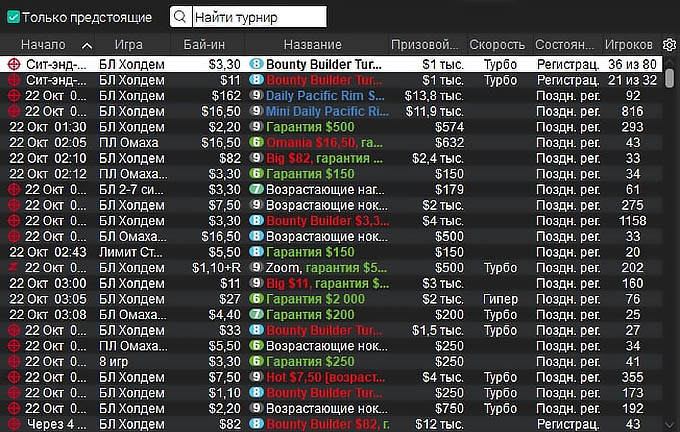Click the 22 Окт 02:43 start time
680x432 pixels.
[48, 252]
